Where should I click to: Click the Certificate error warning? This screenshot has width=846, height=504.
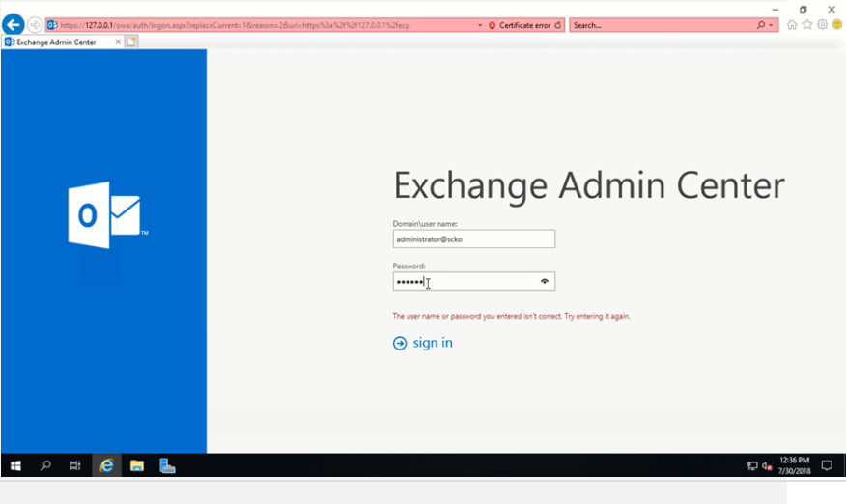(x=524, y=25)
